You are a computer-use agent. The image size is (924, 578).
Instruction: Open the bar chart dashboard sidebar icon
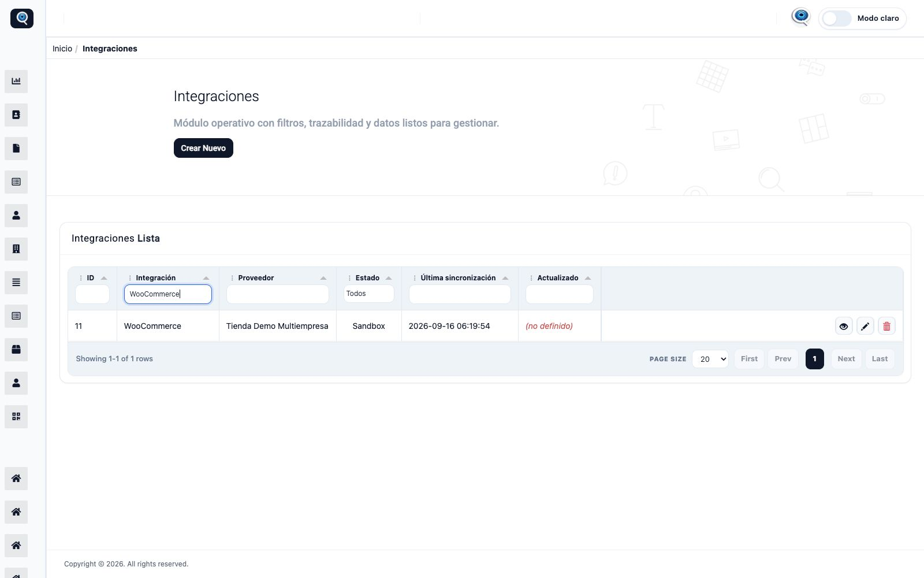pos(16,81)
